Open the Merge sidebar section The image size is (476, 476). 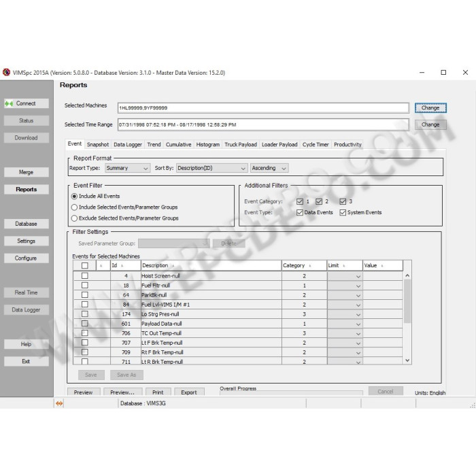click(26, 173)
